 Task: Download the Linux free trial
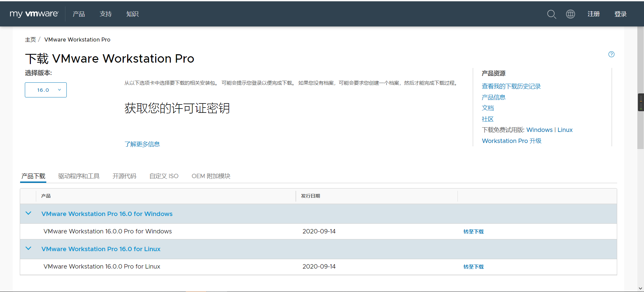tap(565, 130)
